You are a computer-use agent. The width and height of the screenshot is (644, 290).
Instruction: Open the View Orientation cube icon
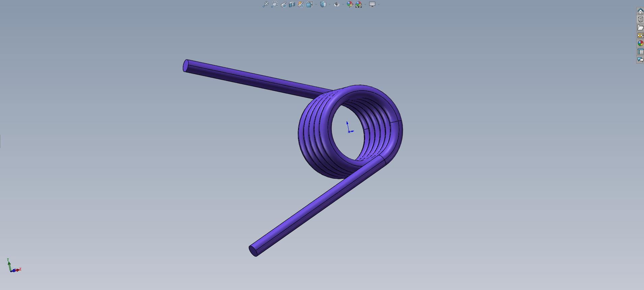310,4
